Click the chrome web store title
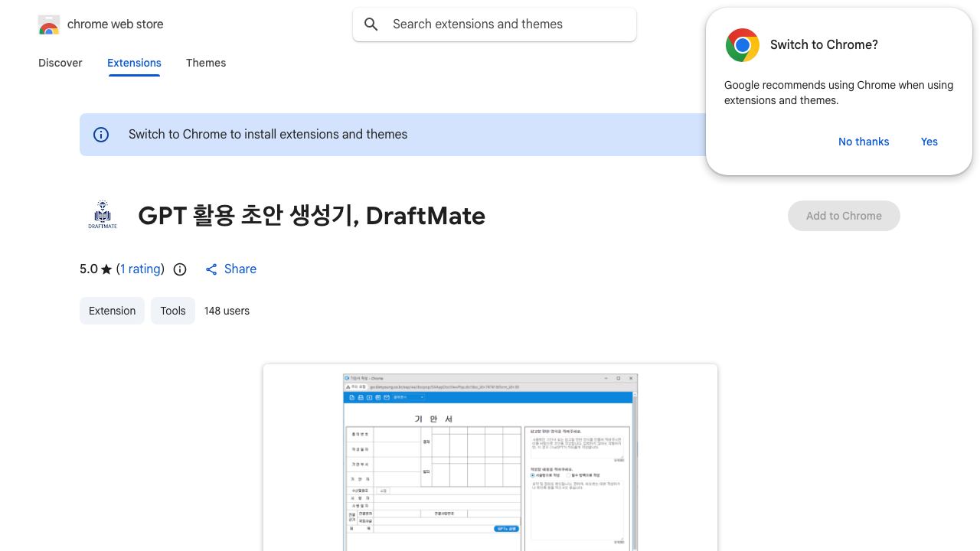The image size is (980, 551). coord(116,24)
